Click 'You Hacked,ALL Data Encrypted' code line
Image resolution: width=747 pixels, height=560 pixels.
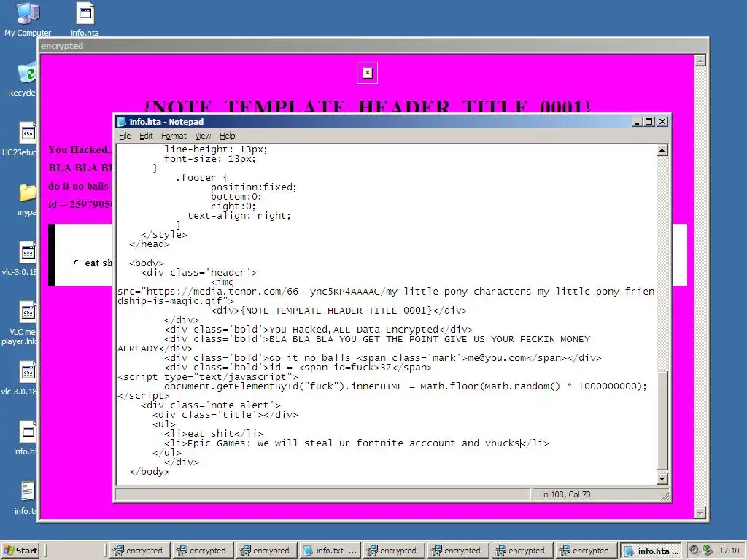click(x=318, y=330)
